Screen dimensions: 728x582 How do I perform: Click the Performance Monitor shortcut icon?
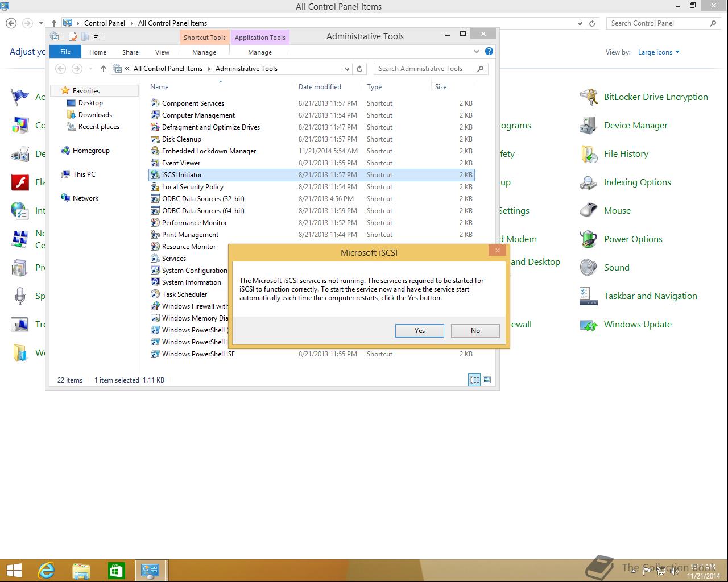155,223
